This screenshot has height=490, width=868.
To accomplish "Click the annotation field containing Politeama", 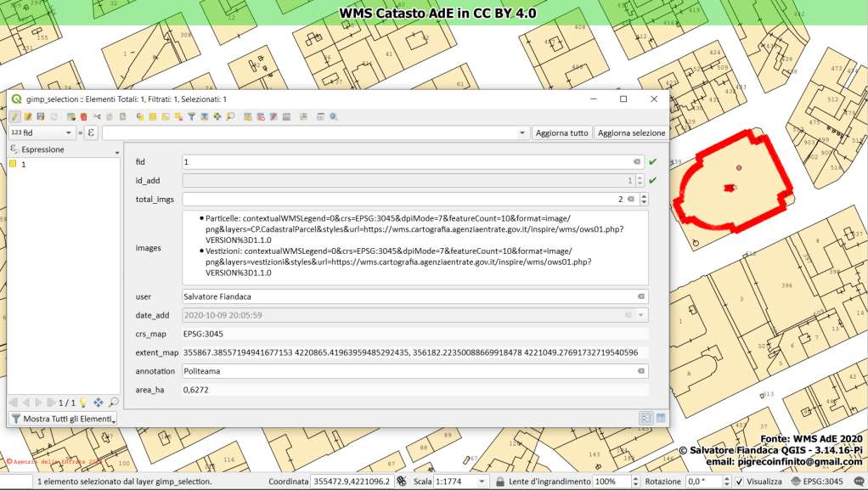I will pyautogui.click(x=408, y=371).
